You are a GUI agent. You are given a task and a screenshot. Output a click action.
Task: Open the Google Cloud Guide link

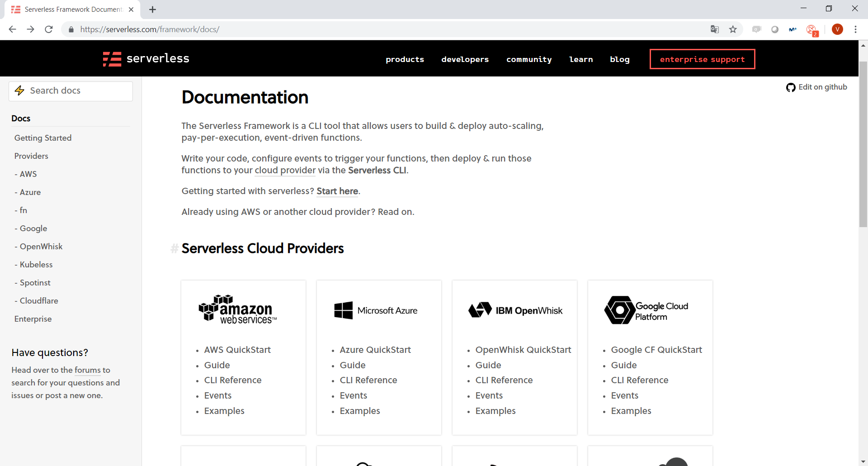tap(624, 365)
